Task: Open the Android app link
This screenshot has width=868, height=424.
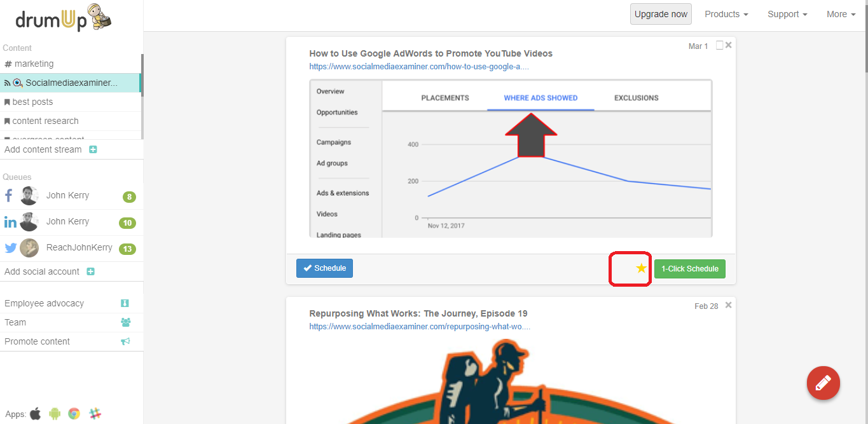Action: (55, 414)
